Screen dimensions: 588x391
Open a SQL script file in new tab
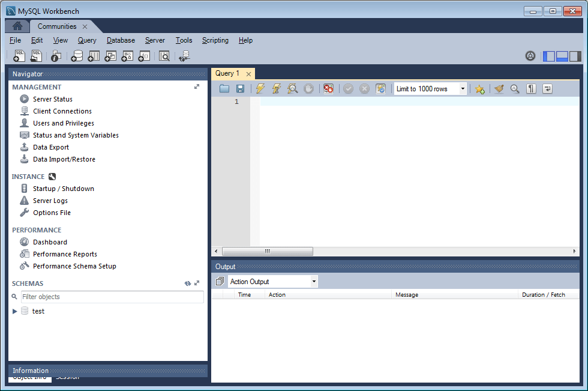pyautogui.click(x=36, y=56)
